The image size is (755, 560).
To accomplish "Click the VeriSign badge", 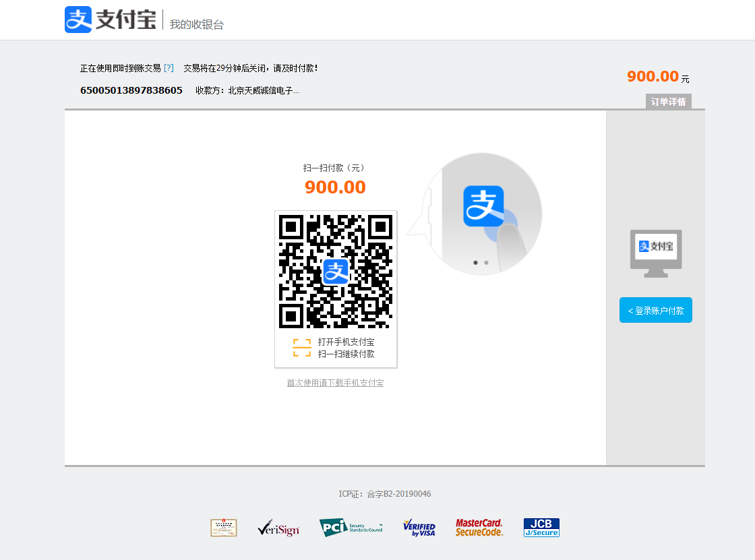I will (x=278, y=528).
